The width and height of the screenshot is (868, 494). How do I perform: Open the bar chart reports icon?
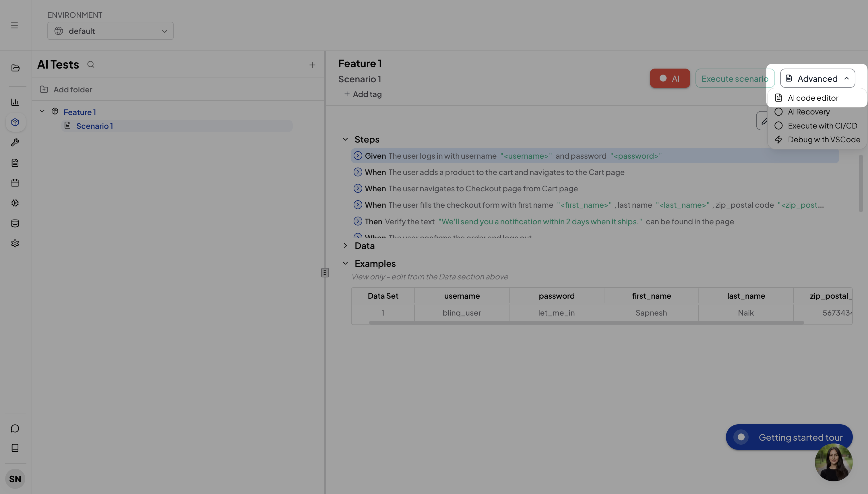pyautogui.click(x=15, y=102)
